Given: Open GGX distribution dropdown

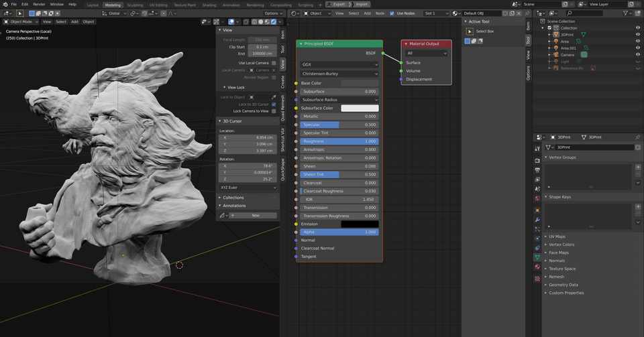Looking at the screenshot, I should pyautogui.click(x=339, y=65).
